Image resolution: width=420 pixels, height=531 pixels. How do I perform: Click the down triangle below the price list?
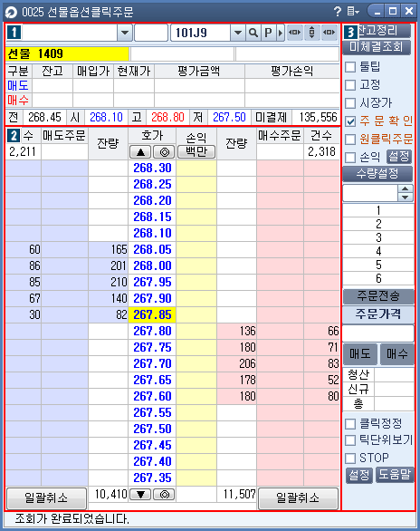click(x=140, y=495)
